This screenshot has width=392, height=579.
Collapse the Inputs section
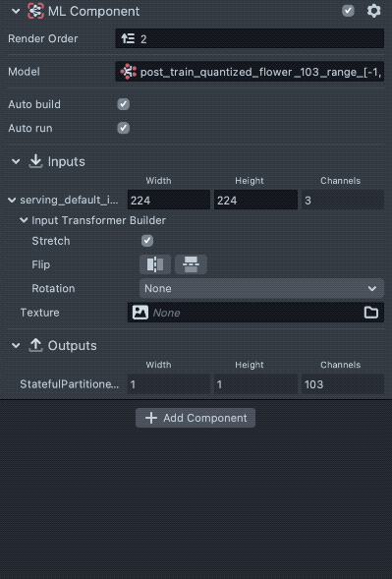click(x=16, y=161)
